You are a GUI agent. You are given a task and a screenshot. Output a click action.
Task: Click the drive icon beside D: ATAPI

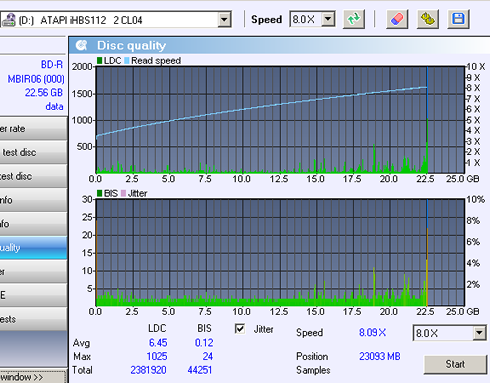click(8, 20)
